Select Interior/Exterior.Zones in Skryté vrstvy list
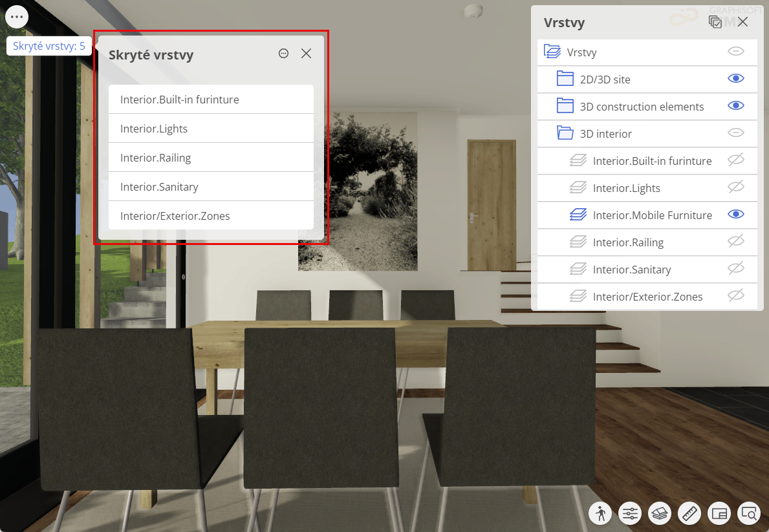This screenshot has width=769, height=532. (211, 216)
